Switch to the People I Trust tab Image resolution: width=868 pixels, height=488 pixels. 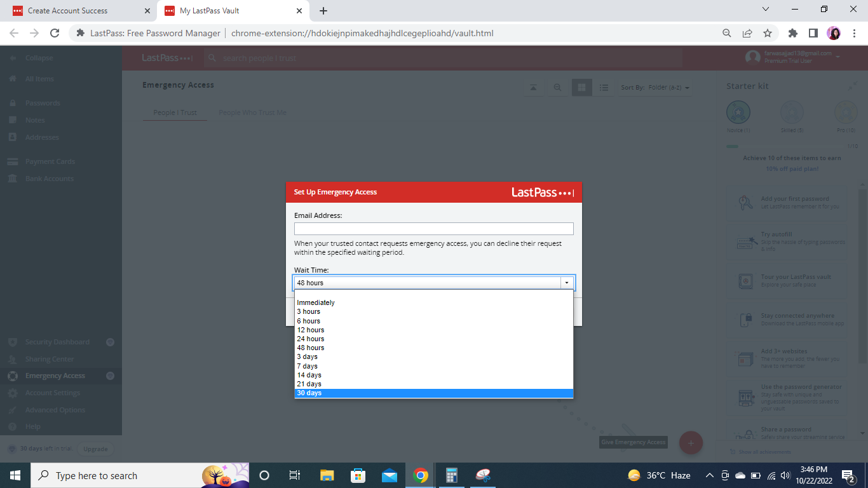click(x=175, y=112)
